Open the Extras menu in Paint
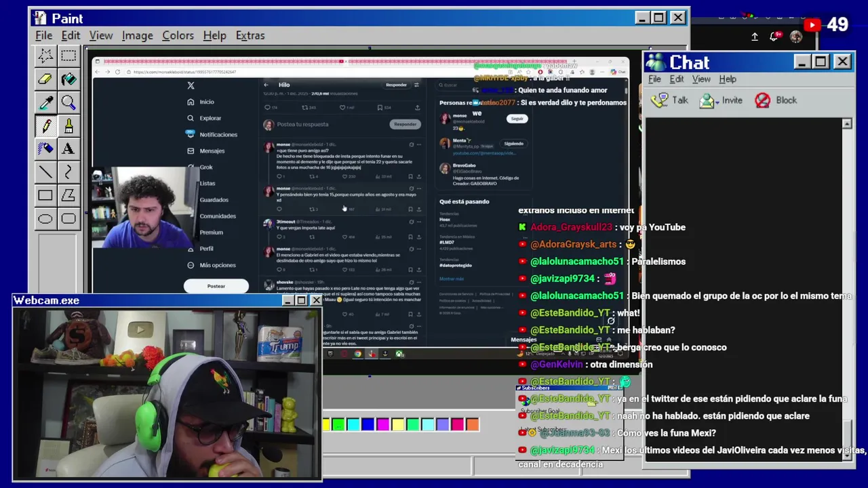868x488 pixels. tap(250, 35)
